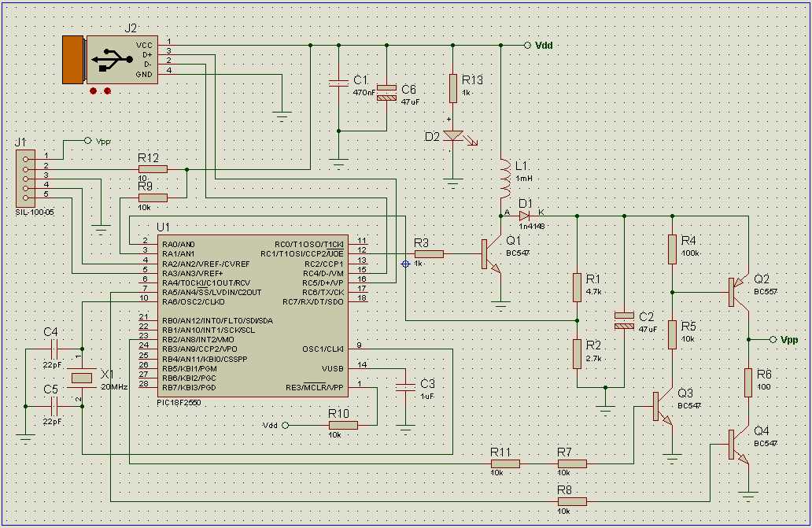Click the Vdd terminal on top rail
812x528 pixels.
(527, 46)
